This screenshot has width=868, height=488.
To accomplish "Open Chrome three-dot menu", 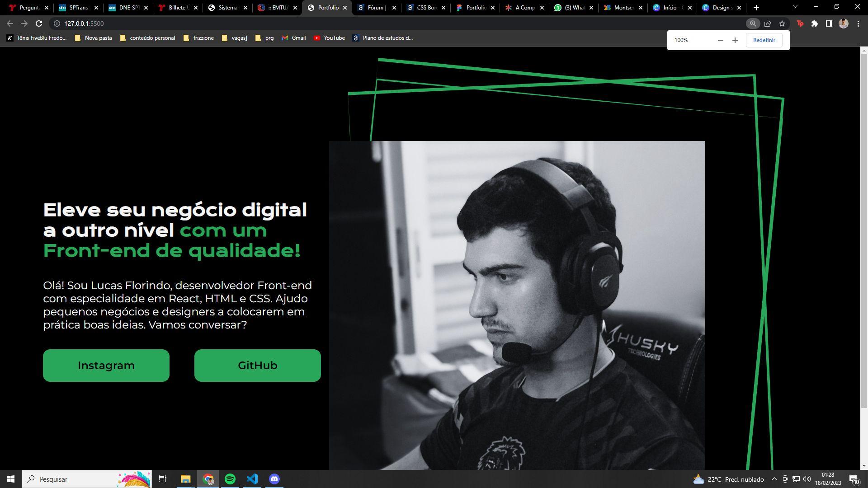I will (x=858, y=23).
